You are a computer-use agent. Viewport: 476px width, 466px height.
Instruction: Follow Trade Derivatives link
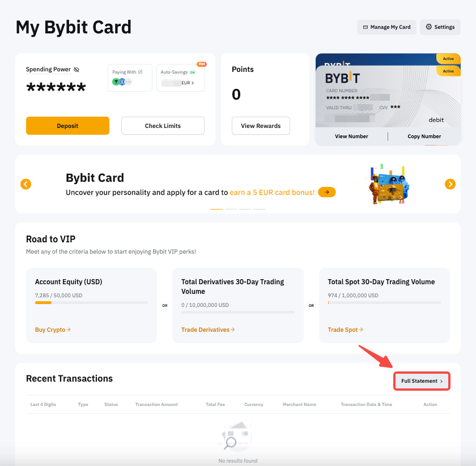click(x=208, y=330)
